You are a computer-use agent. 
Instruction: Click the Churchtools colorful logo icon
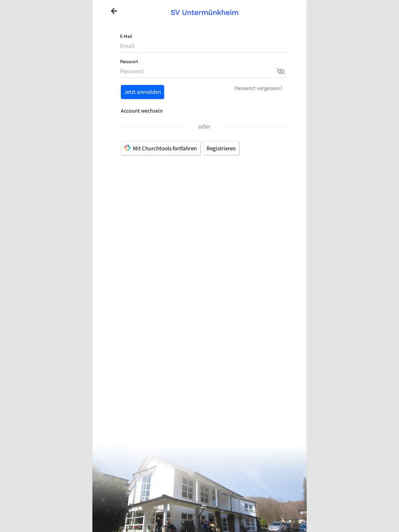point(127,148)
